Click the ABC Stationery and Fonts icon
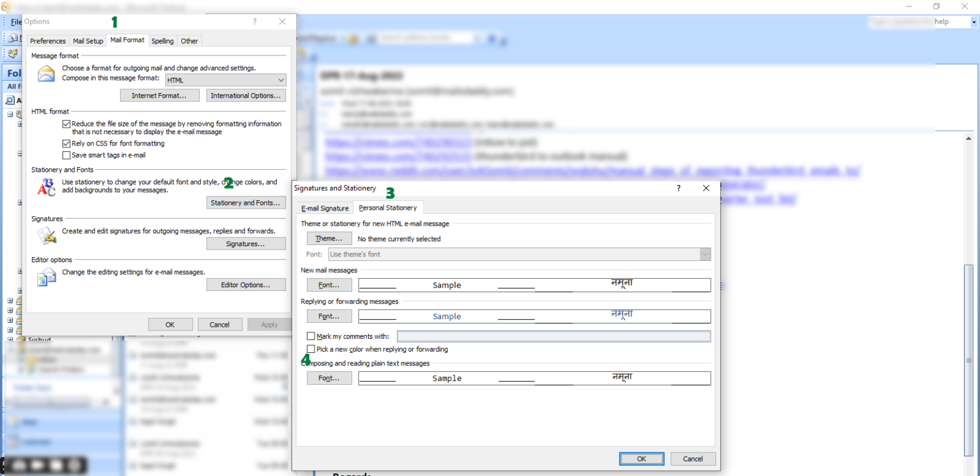 [46, 187]
